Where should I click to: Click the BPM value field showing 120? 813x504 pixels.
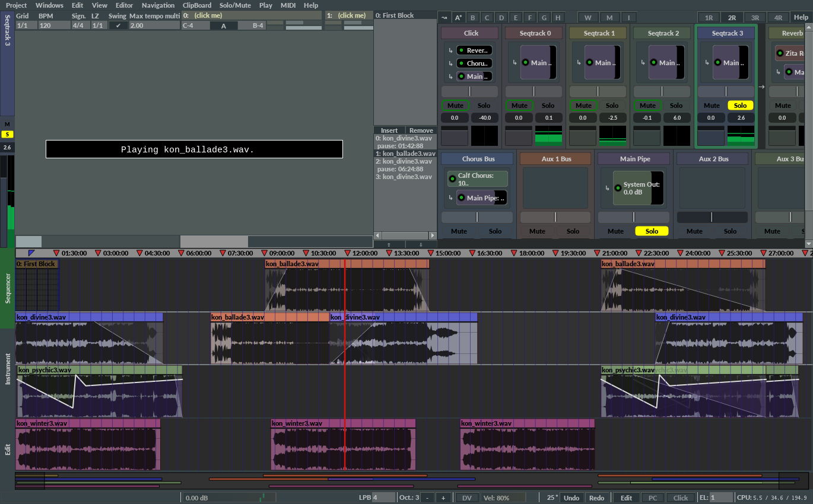tap(54, 25)
